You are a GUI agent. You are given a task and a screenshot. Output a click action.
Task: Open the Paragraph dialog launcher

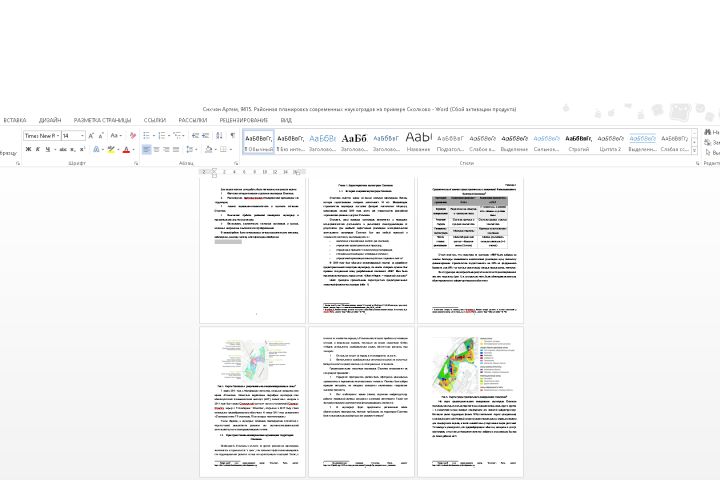[x=236, y=163]
